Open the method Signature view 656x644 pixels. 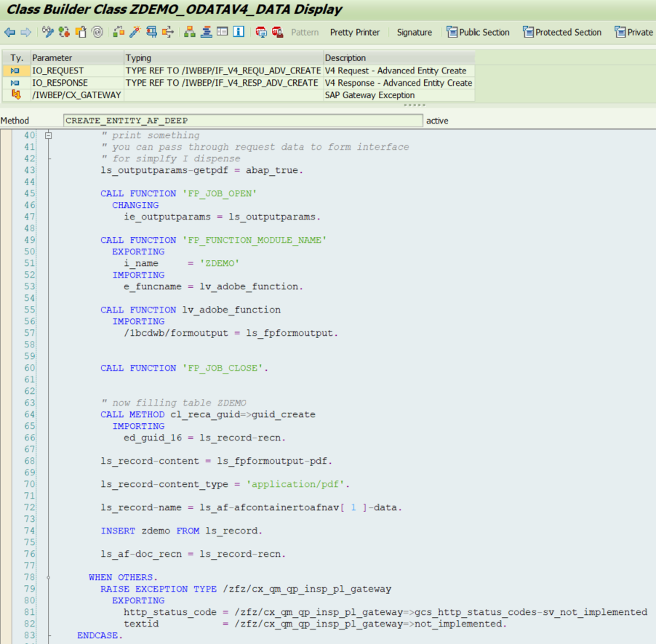tap(414, 32)
